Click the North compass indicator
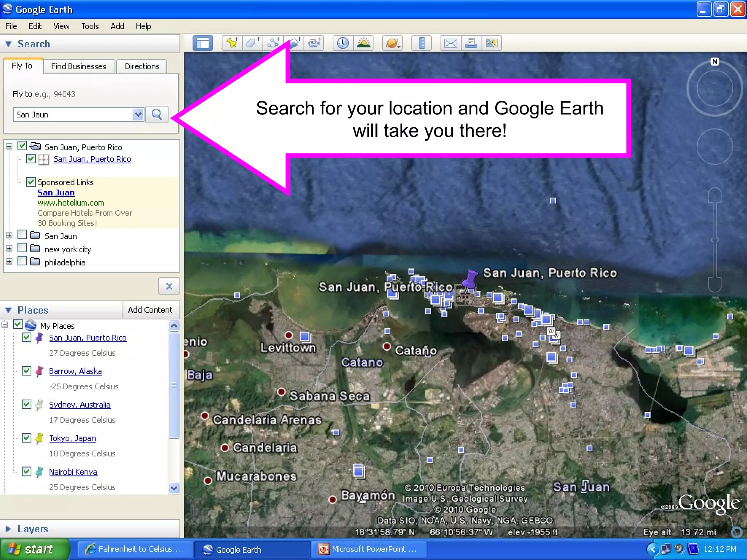 click(715, 62)
